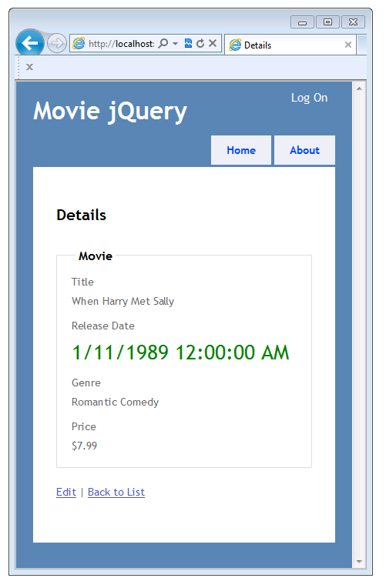Open the Home menu tab
Screen dimensions: 386x588
(241, 150)
